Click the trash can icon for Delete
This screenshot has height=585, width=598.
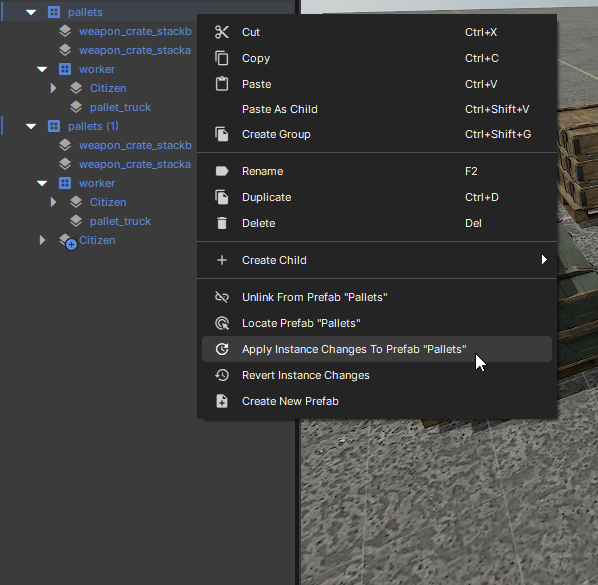coord(222,223)
